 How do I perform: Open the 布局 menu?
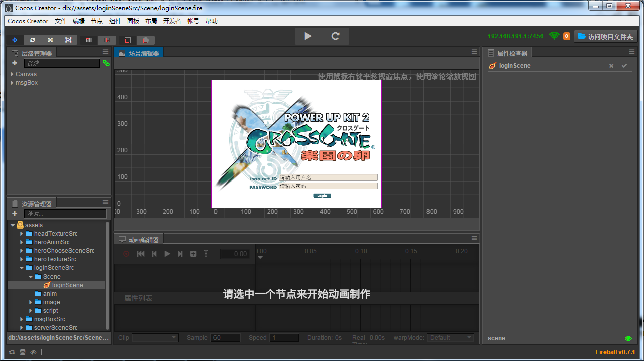151,21
